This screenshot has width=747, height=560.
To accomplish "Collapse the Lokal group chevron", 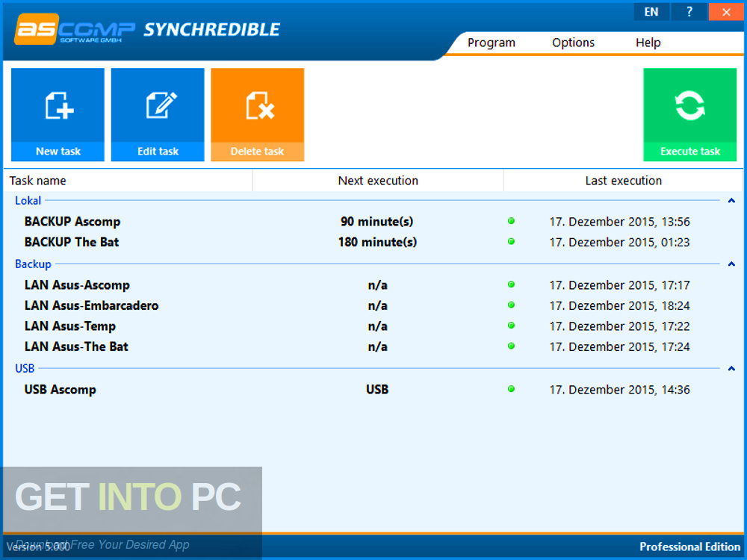I will 731,200.
